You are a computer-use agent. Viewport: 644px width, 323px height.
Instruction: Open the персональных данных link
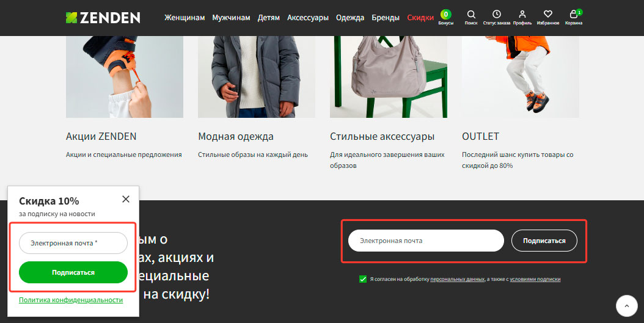point(457,279)
